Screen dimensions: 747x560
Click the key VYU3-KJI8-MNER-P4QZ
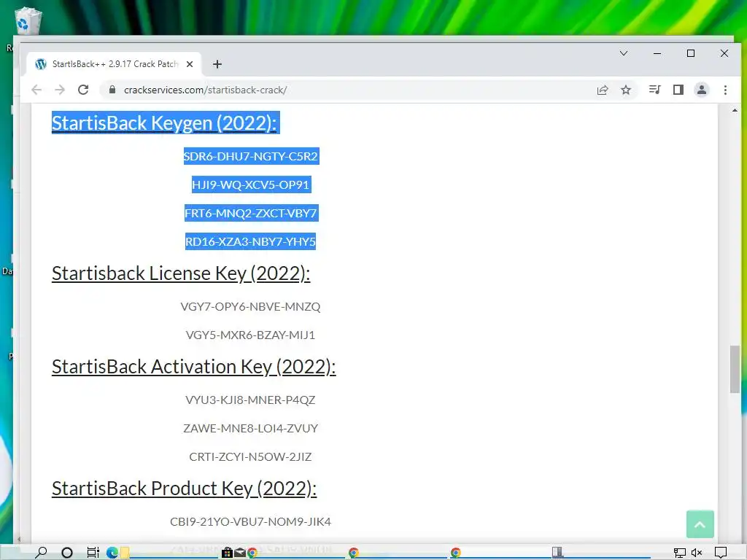point(251,400)
